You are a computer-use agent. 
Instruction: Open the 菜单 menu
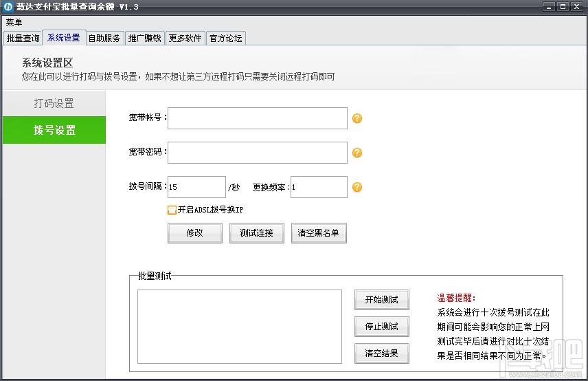point(14,23)
